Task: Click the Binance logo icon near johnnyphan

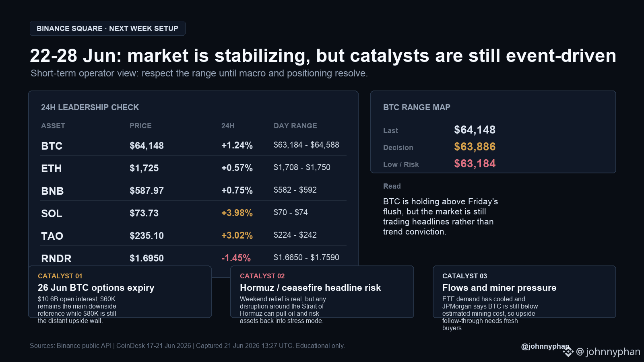Action: (568, 352)
